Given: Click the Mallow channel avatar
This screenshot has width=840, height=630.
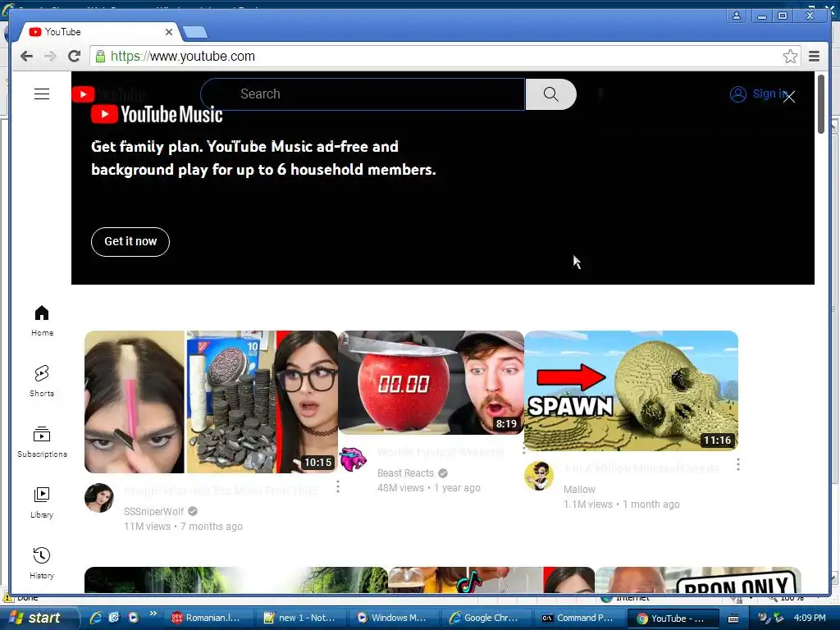Looking at the screenshot, I should point(539,476).
